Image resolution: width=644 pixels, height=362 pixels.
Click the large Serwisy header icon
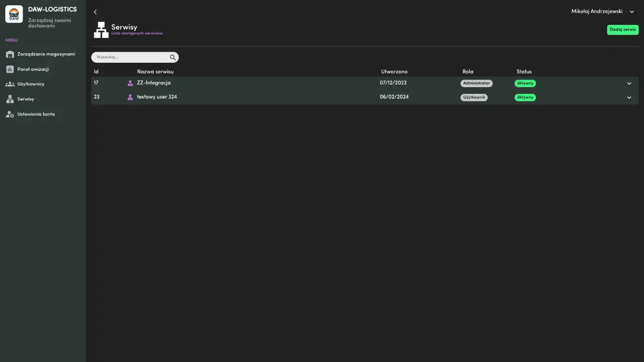click(101, 30)
